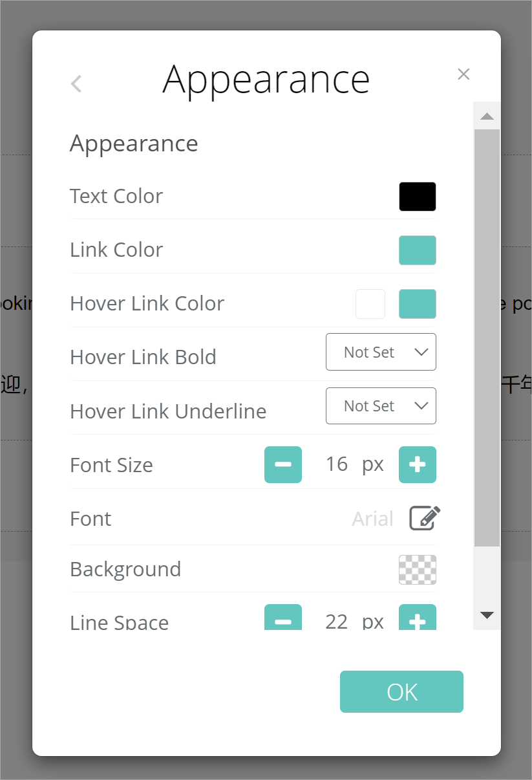532x780 pixels.
Task: Increase Font Size with plus button
Action: pyautogui.click(x=418, y=464)
